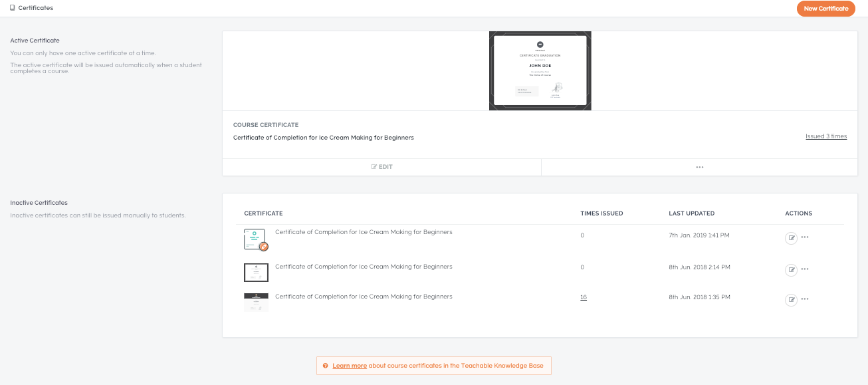868x385 pixels.
Task: Open more actions for 7th Jan. 2019 certificate
Action: pos(805,237)
